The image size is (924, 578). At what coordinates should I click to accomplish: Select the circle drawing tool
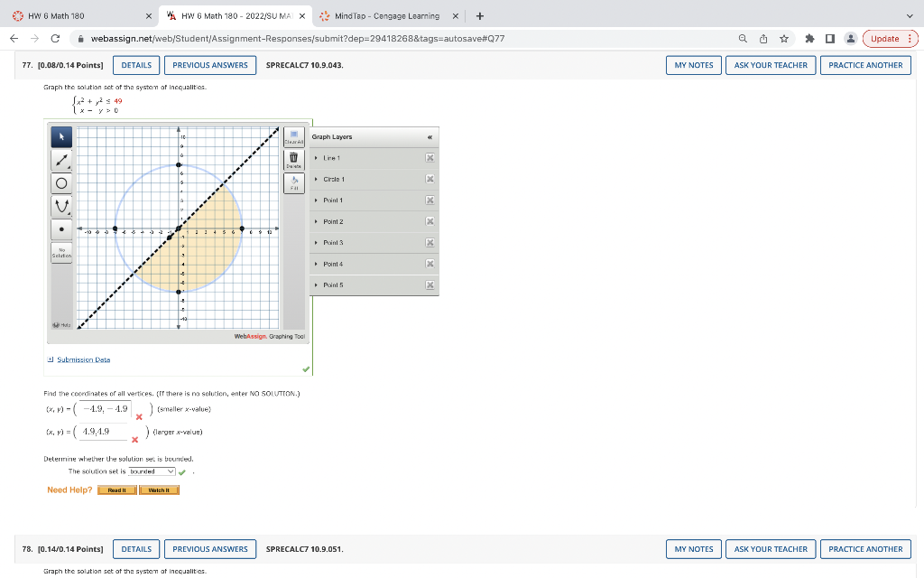coord(61,183)
